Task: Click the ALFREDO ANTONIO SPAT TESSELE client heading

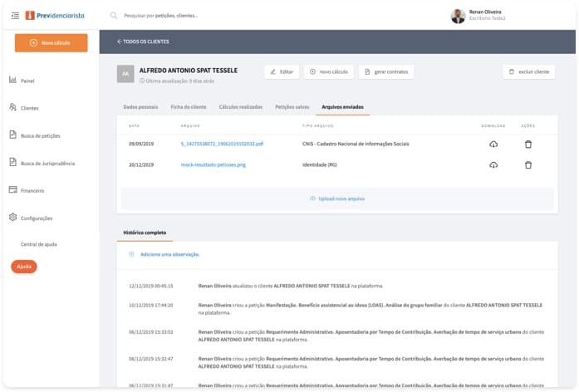Action: 189,71
